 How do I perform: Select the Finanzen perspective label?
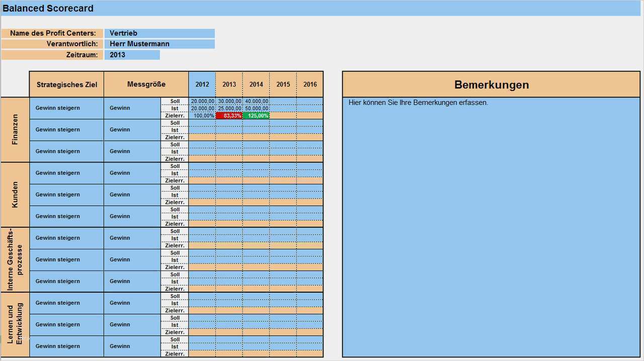[15, 129]
